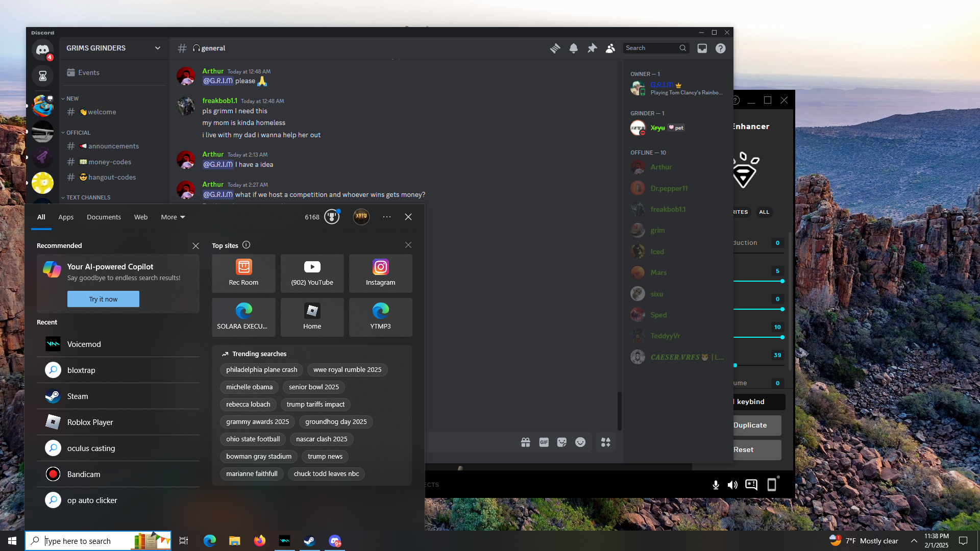The width and height of the screenshot is (980, 551).
Task: Toggle the member list icon
Action: [610, 48]
